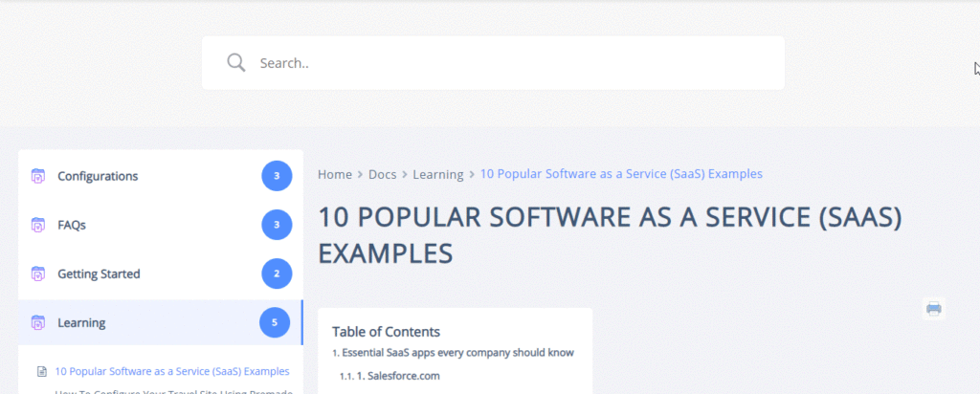Click the FAQs folder icon
The width and height of the screenshot is (980, 394).
coord(38,226)
